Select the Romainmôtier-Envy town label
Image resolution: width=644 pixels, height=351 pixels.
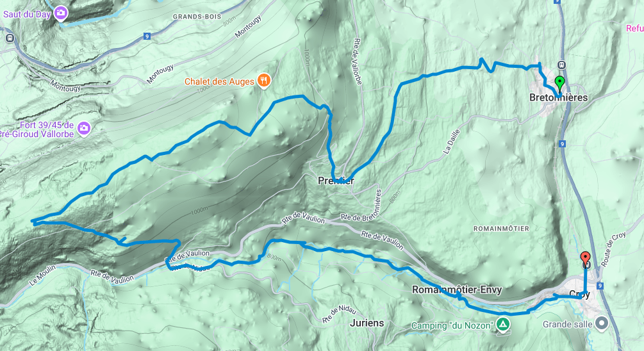pyautogui.click(x=457, y=290)
